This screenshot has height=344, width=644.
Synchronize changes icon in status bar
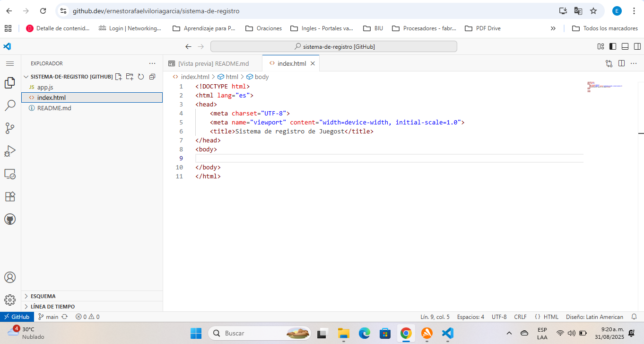click(x=65, y=317)
